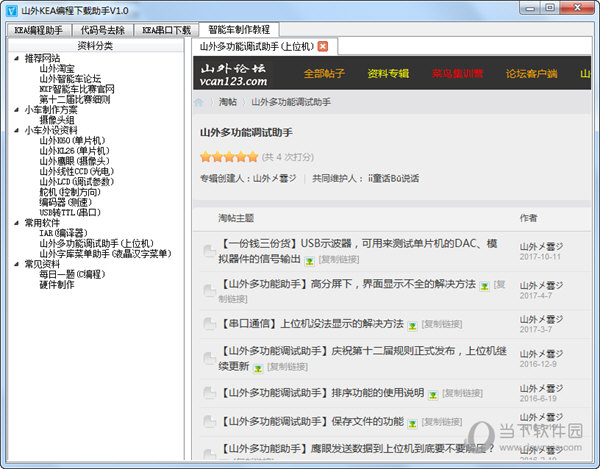This screenshot has height=469, width=600.
Task: Close the 山外多功能调试助手(上位机) tab
Action: pos(323,46)
